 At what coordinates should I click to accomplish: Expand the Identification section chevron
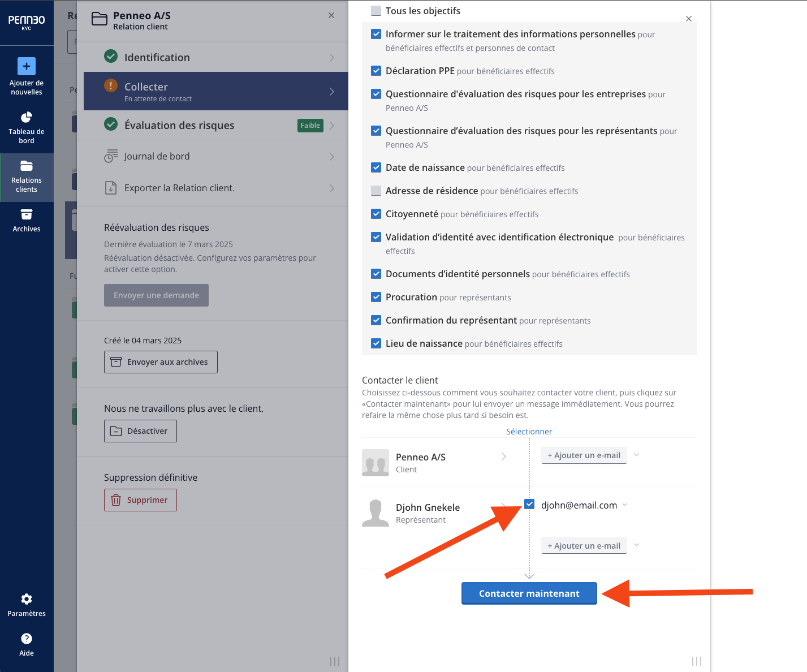tap(332, 58)
